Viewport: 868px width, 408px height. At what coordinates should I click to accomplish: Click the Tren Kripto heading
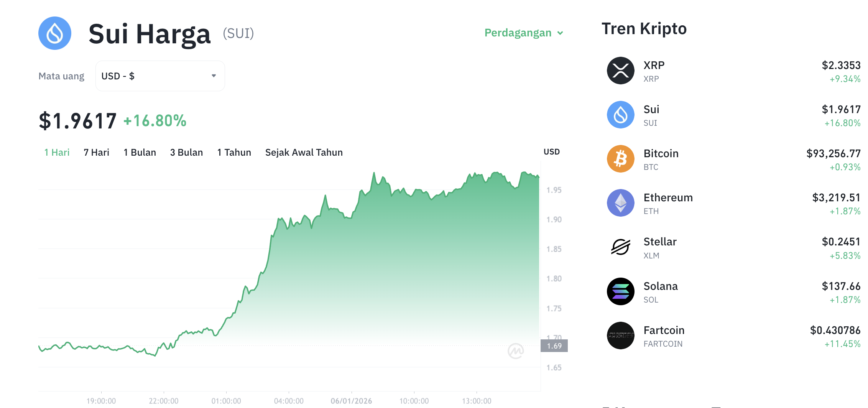[x=644, y=28]
